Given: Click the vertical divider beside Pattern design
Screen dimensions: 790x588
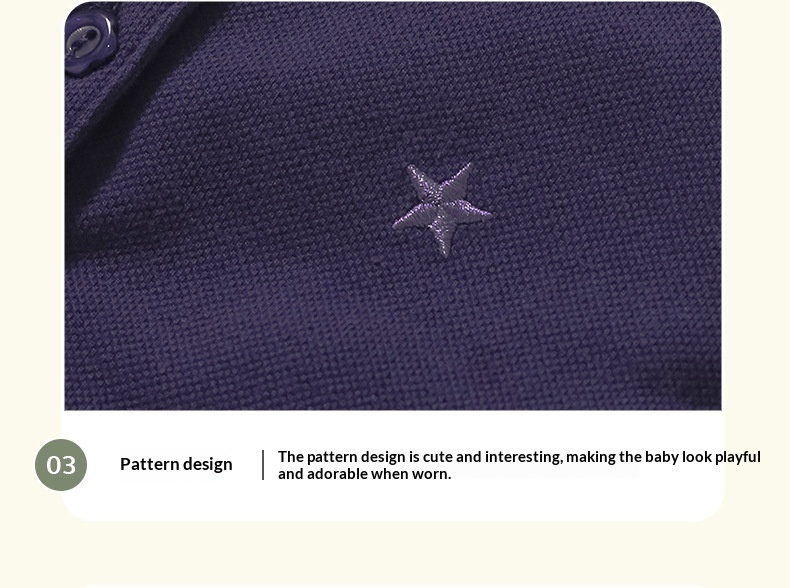Looking at the screenshot, I should [x=263, y=465].
